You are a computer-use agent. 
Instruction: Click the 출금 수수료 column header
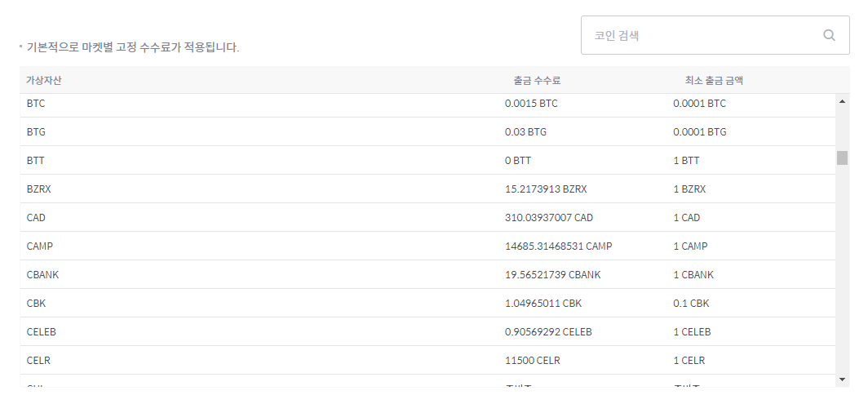[x=537, y=80]
